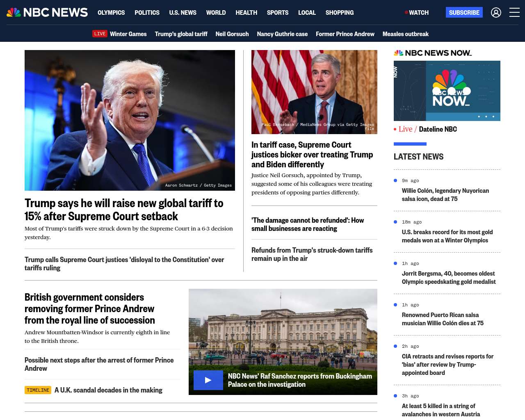Click the Andrew Mountbatten-Windsor summary text
The width and height of the screenshot is (525, 420).
coord(97,337)
